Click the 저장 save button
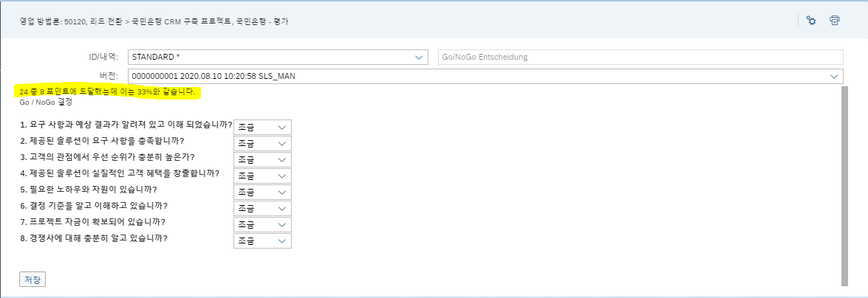Image resolution: width=868 pixels, height=298 pixels. (x=32, y=280)
